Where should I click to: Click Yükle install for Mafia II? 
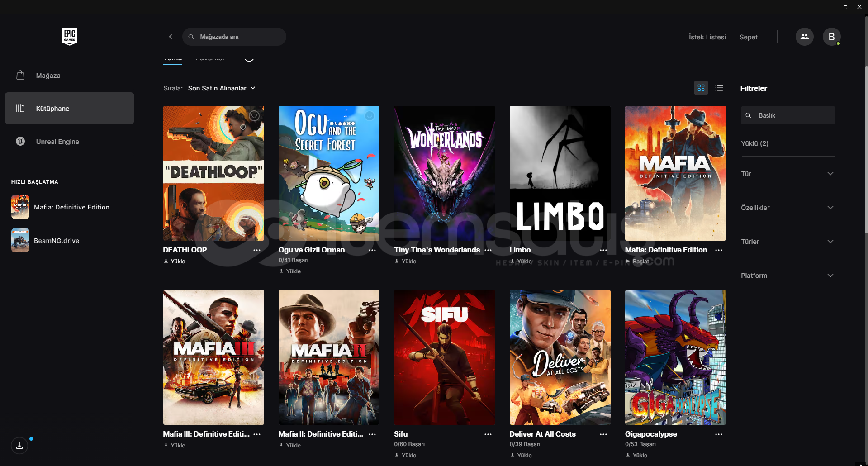pos(290,446)
